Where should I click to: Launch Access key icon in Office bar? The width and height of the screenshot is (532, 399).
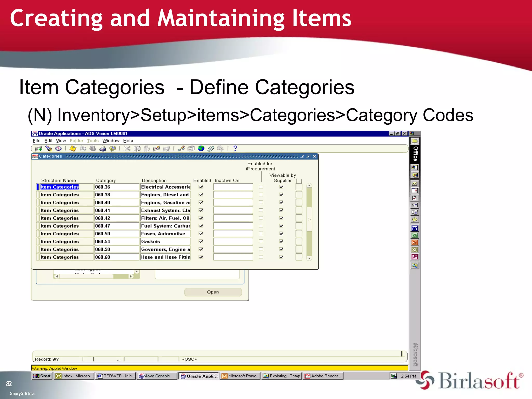[x=415, y=257]
